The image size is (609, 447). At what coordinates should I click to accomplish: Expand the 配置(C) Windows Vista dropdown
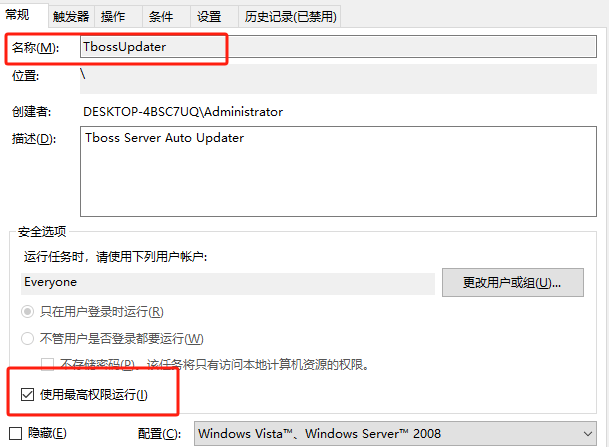[x=394, y=434]
